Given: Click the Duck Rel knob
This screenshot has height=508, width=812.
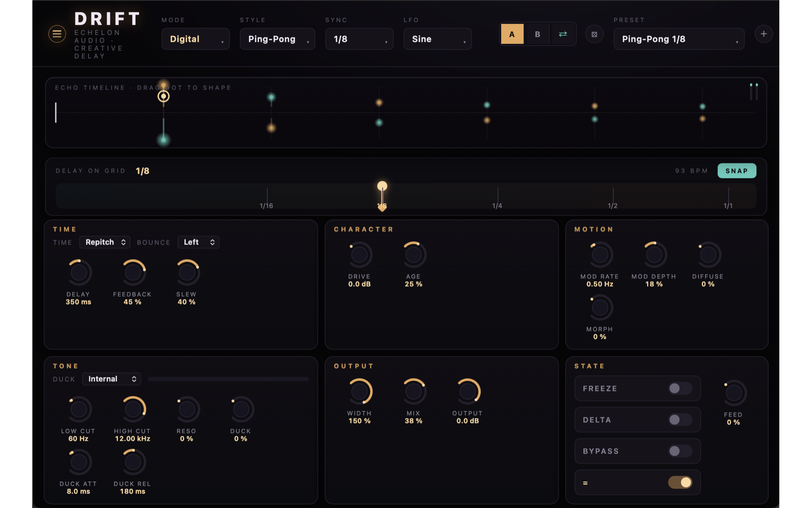Looking at the screenshot, I should click(133, 462).
